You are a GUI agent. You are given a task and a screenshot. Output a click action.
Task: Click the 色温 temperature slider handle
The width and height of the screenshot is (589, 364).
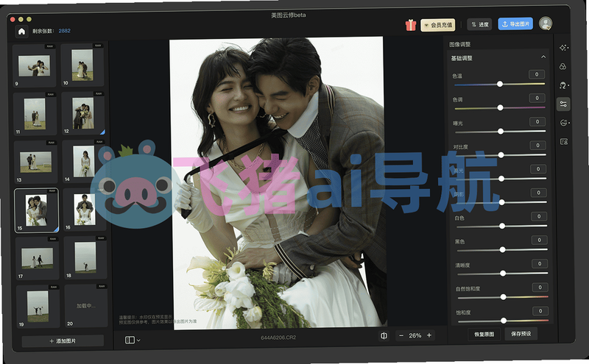tap(500, 84)
